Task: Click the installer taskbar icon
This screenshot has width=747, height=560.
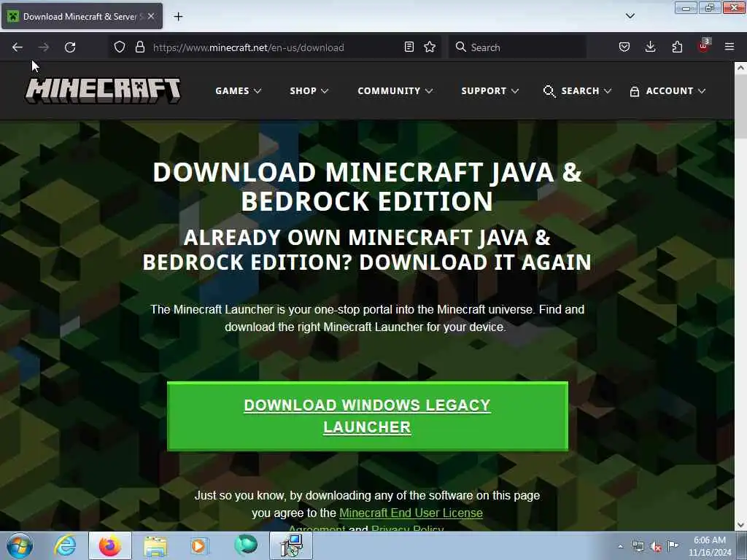Action: [291, 545]
